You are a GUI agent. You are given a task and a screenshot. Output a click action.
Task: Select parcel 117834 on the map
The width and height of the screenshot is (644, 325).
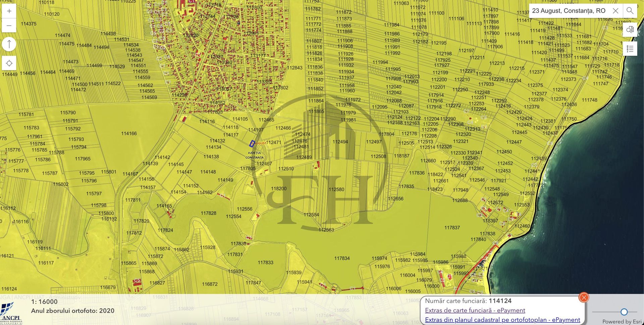pos(342,258)
